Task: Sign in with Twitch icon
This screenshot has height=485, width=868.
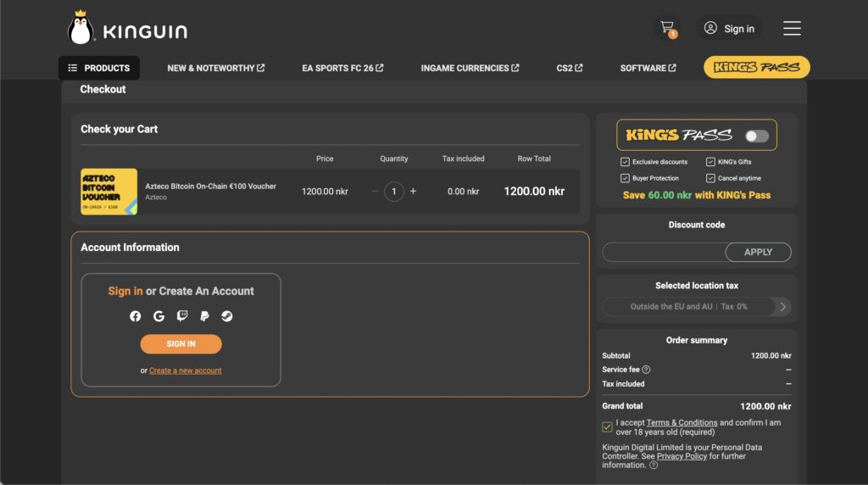Action: click(181, 316)
